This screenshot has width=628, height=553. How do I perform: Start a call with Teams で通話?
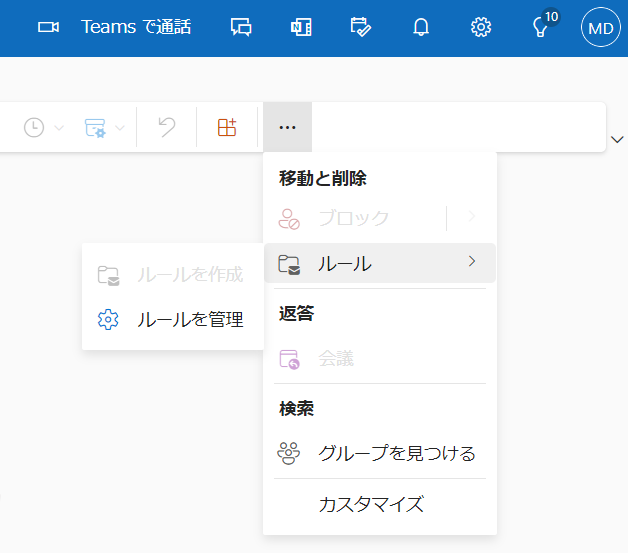tap(136, 27)
